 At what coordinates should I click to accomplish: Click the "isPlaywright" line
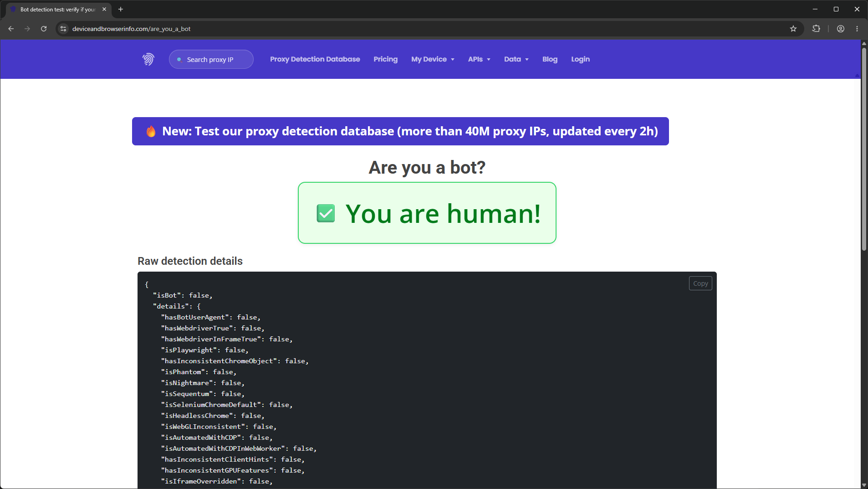pos(205,350)
